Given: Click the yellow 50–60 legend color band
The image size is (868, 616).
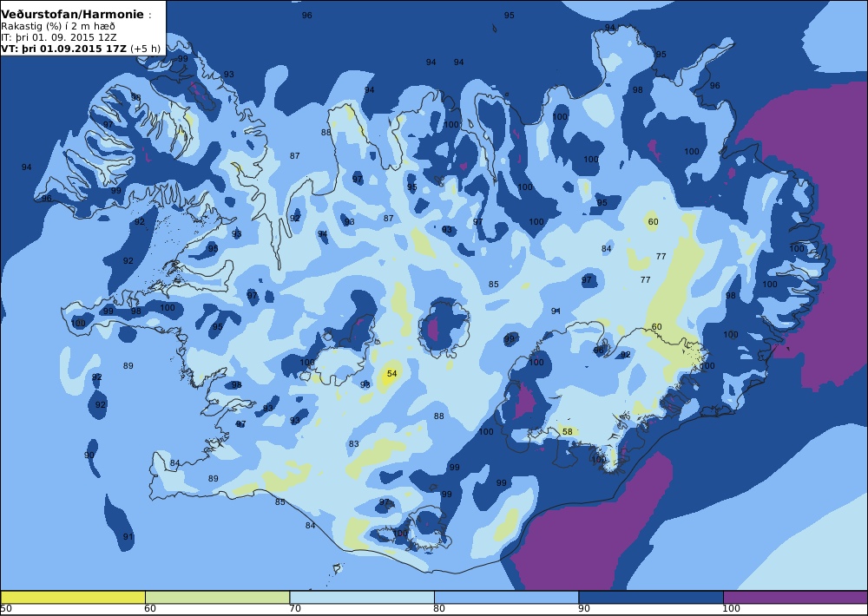Looking at the screenshot, I should [x=73, y=597].
